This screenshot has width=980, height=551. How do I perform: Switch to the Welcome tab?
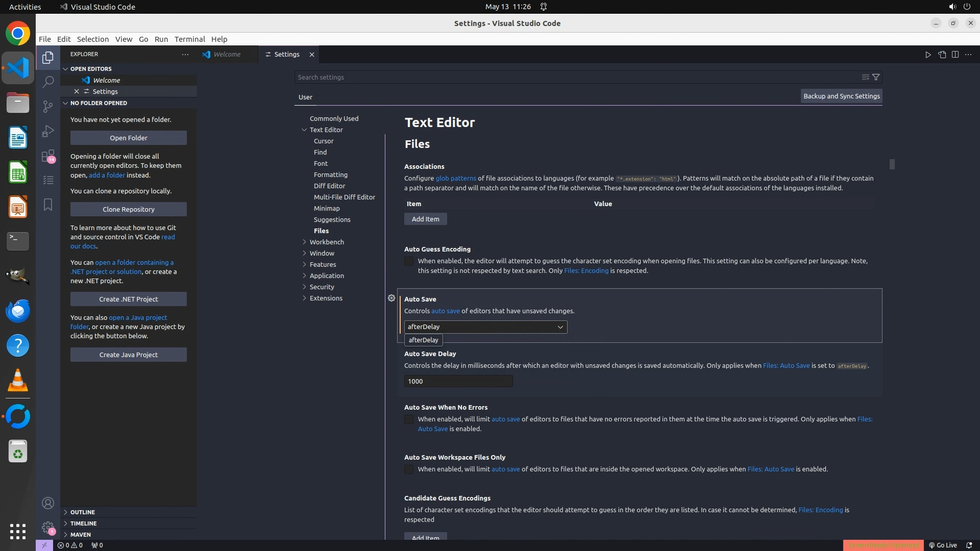click(x=227, y=55)
